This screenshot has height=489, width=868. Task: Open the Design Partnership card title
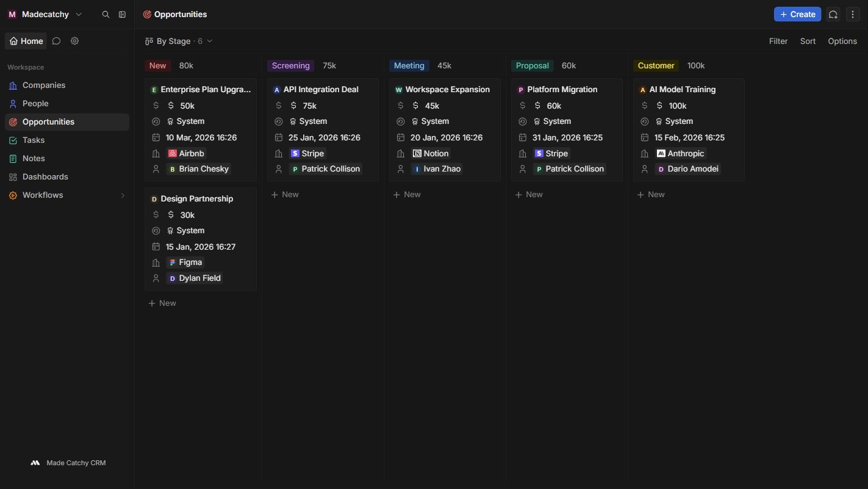pyautogui.click(x=197, y=198)
